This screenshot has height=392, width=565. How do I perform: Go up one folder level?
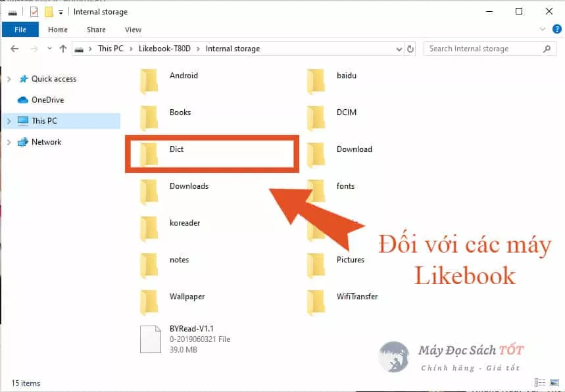coord(63,49)
